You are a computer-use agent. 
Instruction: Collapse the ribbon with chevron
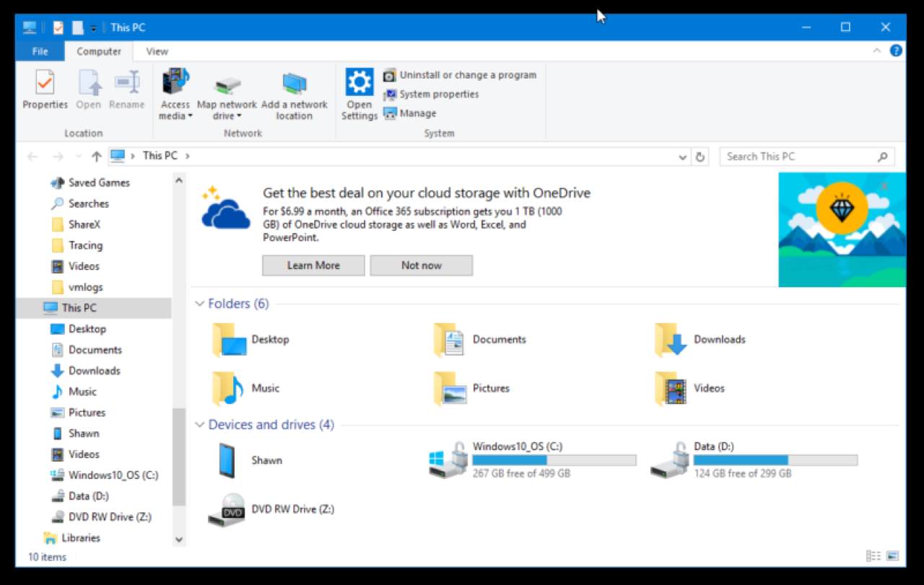pos(877,51)
